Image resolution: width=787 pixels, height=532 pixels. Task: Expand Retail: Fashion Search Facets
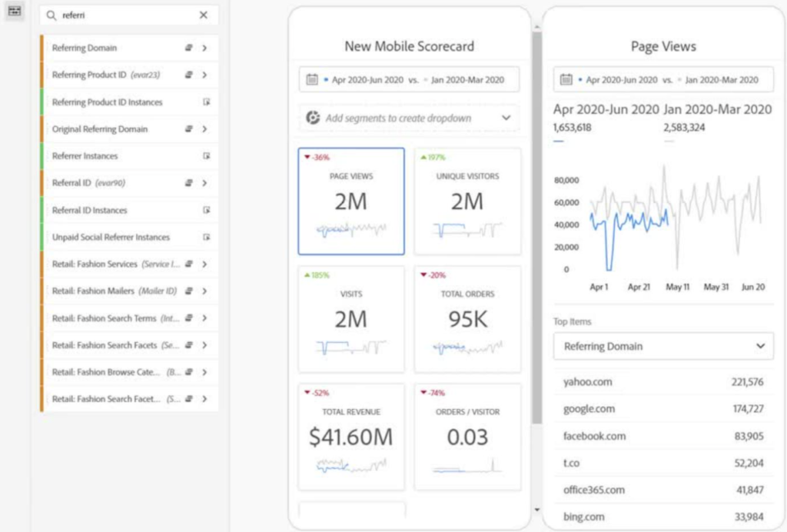(x=204, y=345)
